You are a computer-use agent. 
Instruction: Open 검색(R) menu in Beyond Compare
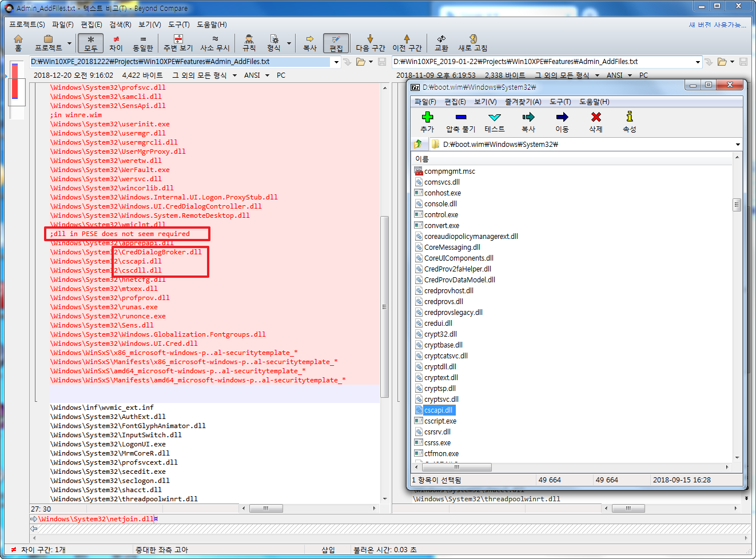120,25
